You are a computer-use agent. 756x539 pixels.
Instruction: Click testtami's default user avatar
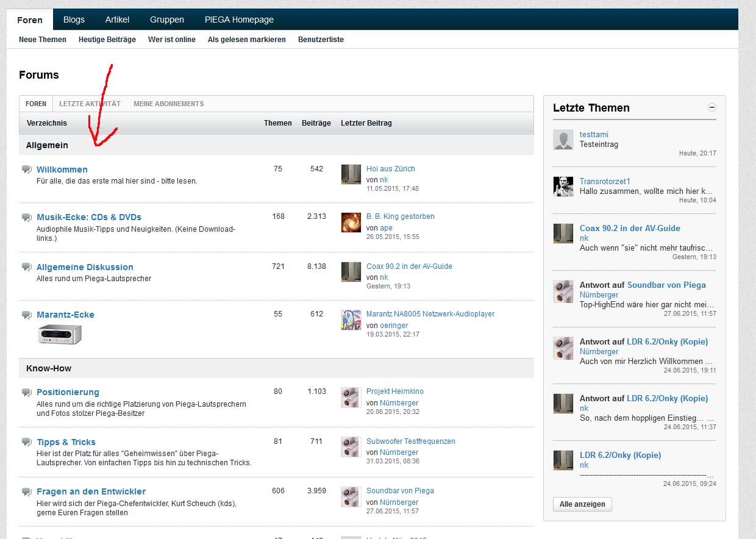[x=563, y=140]
